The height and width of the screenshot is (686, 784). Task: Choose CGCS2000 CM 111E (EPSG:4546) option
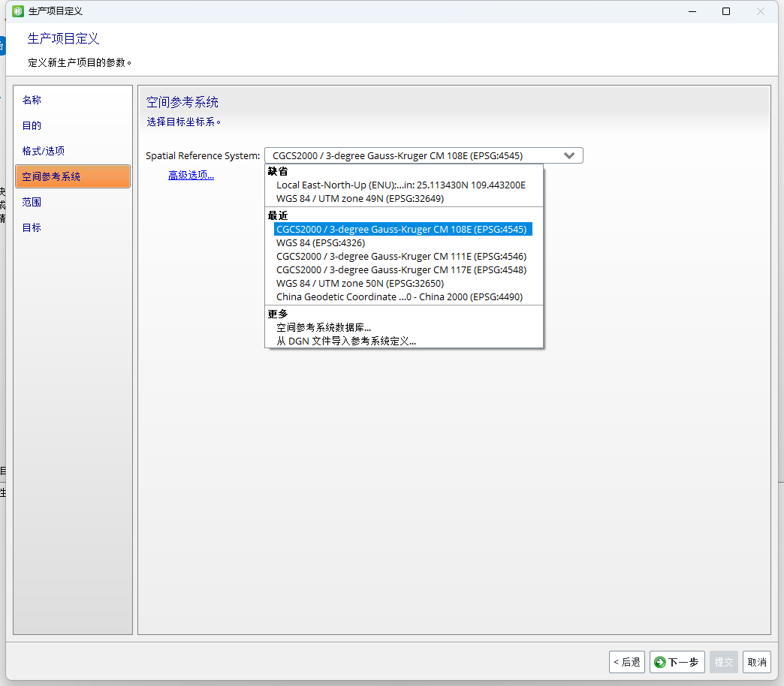click(x=401, y=257)
